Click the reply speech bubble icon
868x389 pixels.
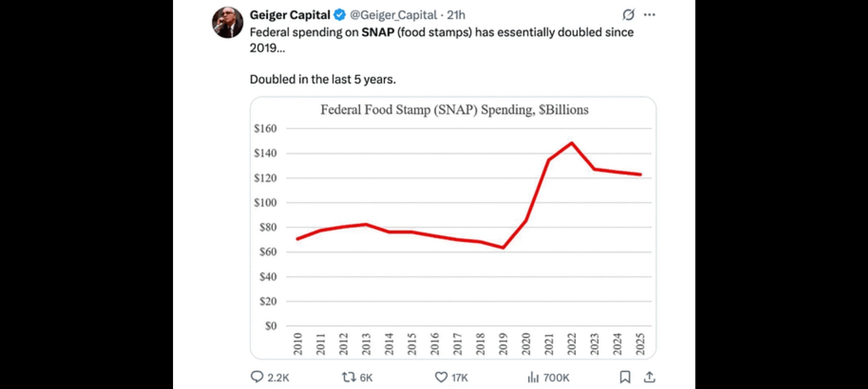[257, 377]
